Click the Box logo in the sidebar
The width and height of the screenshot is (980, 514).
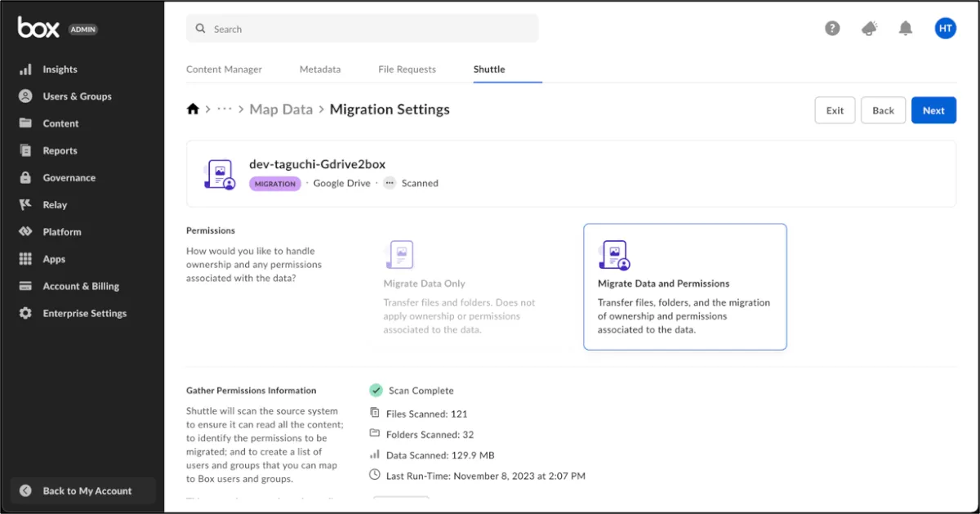[38, 28]
